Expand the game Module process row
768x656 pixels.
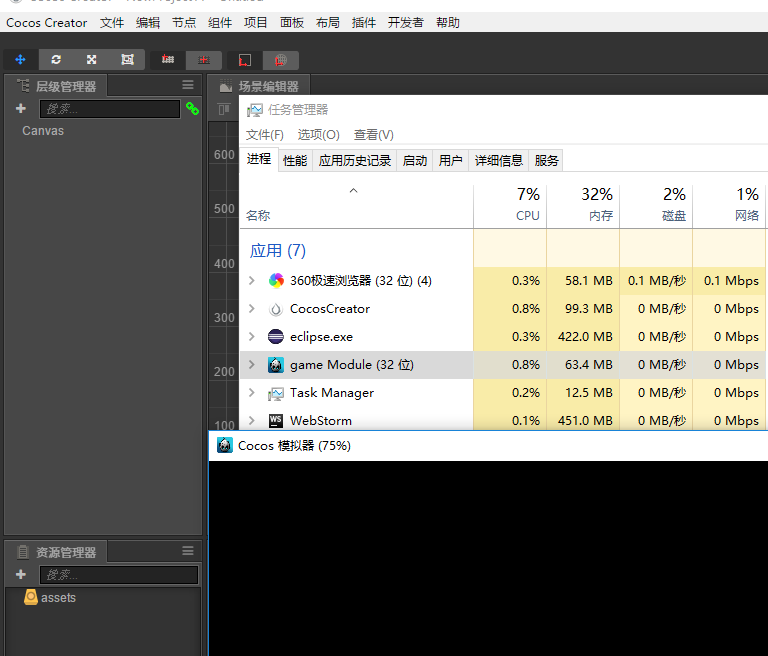point(252,364)
